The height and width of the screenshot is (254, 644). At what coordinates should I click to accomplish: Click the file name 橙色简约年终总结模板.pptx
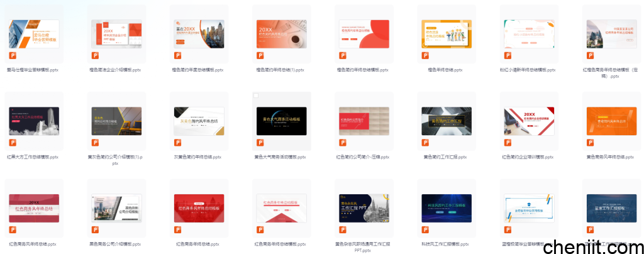pos(363,70)
